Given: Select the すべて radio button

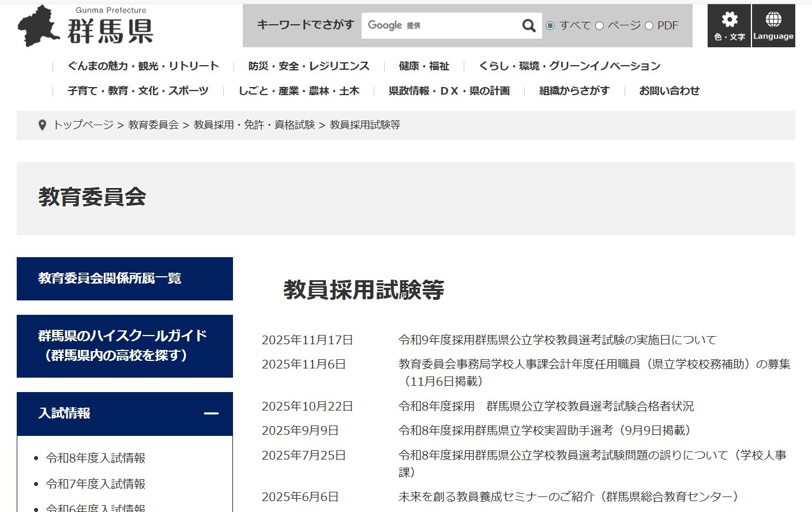Looking at the screenshot, I should (x=550, y=26).
